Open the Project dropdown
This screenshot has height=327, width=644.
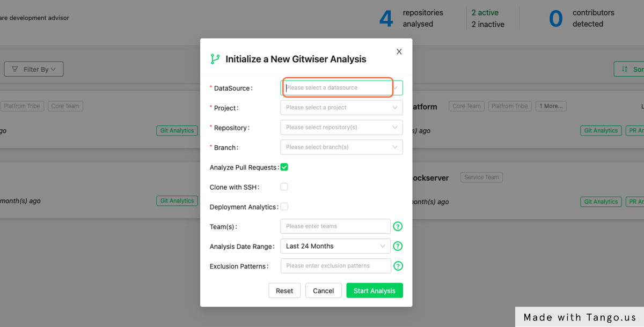click(341, 108)
